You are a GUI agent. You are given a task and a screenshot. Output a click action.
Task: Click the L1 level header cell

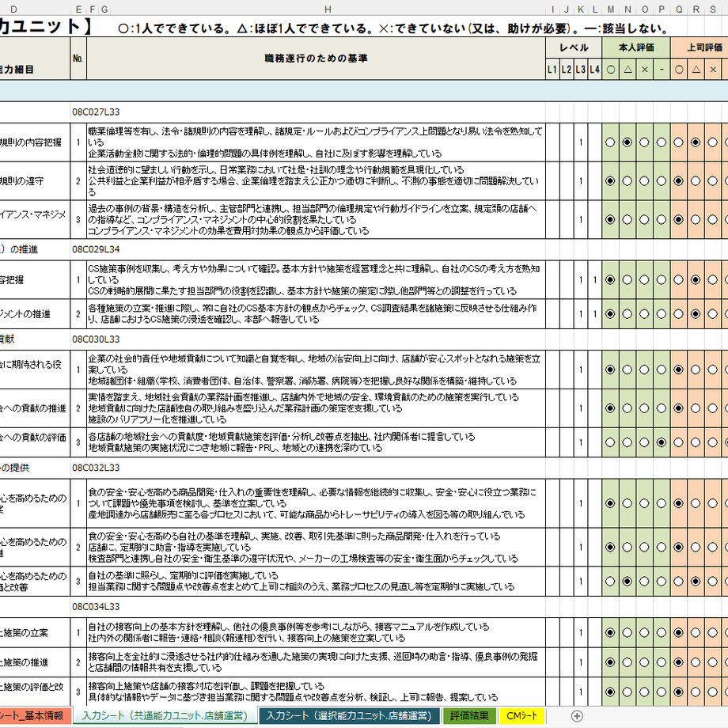coord(552,70)
